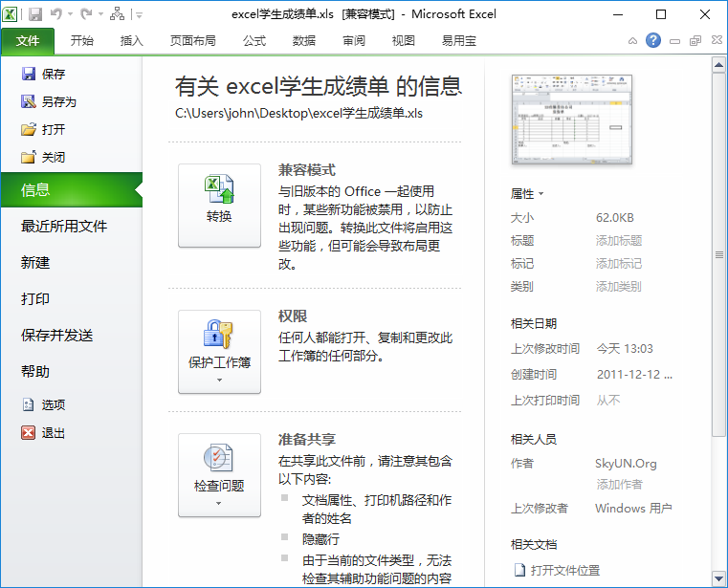This screenshot has height=588, width=728.
Task: Open the 帮助 section
Action: point(35,371)
